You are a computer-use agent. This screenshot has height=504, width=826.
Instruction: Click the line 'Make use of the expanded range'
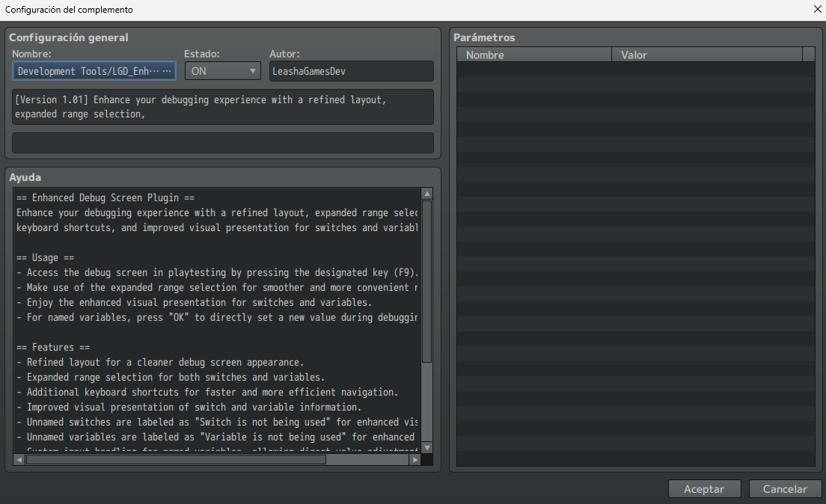(x=217, y=288)
